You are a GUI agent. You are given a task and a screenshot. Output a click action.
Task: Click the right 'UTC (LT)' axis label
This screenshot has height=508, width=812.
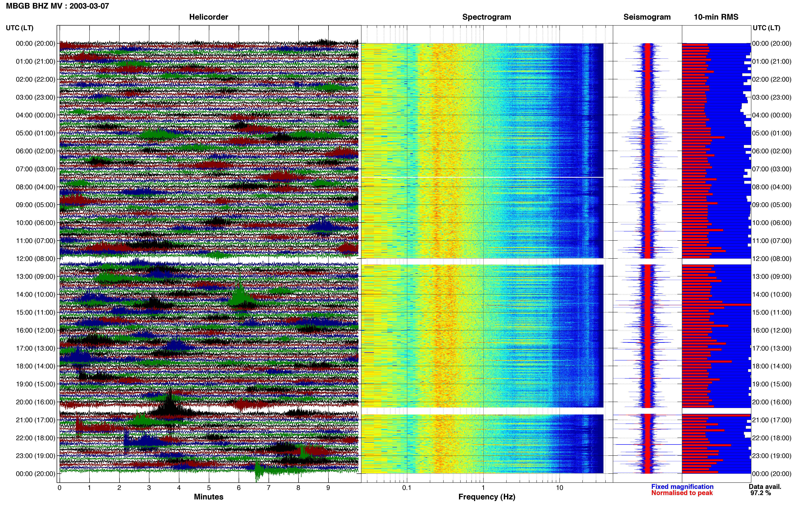pyautogui.click(x=766, y=28)
